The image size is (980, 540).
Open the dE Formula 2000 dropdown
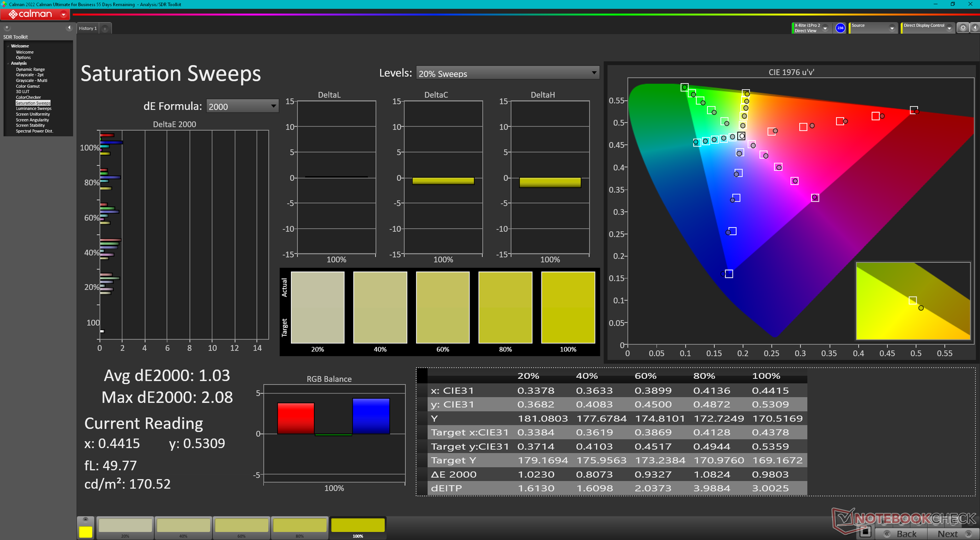coord(242,106)
